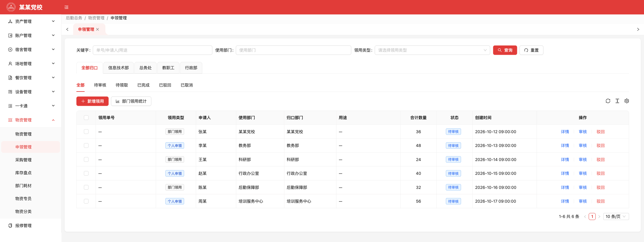Open 详情 for 张某's request
The height and width of the screenshot is (242, 644).
point(565,132)
